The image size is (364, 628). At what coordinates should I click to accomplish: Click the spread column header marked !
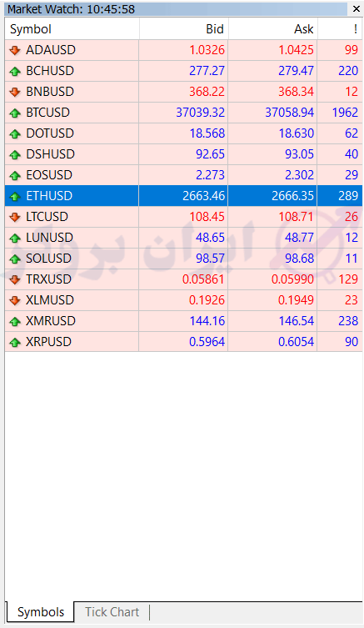340,29
